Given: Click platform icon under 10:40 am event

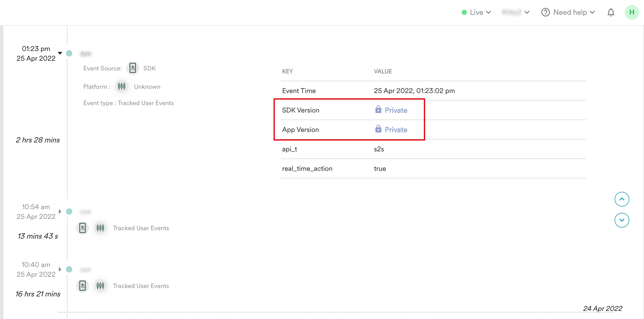Looking at the screenshot, I should point(100,286).
